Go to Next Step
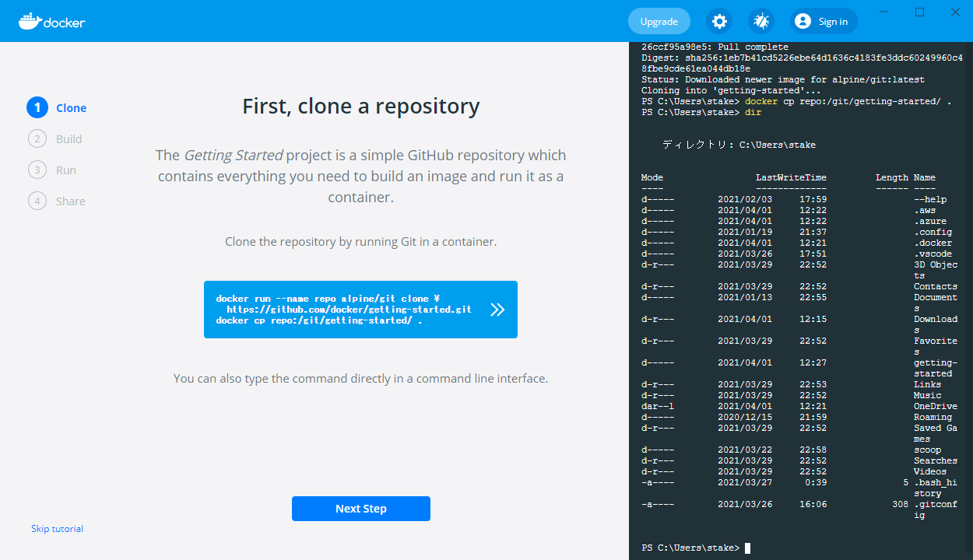 pos(361,509)
